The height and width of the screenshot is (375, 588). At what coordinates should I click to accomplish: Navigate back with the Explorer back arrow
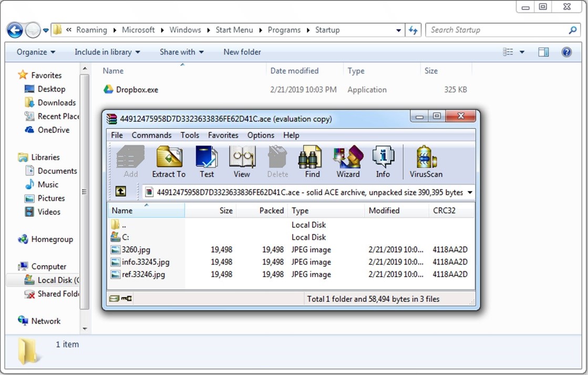coord(14,30)
